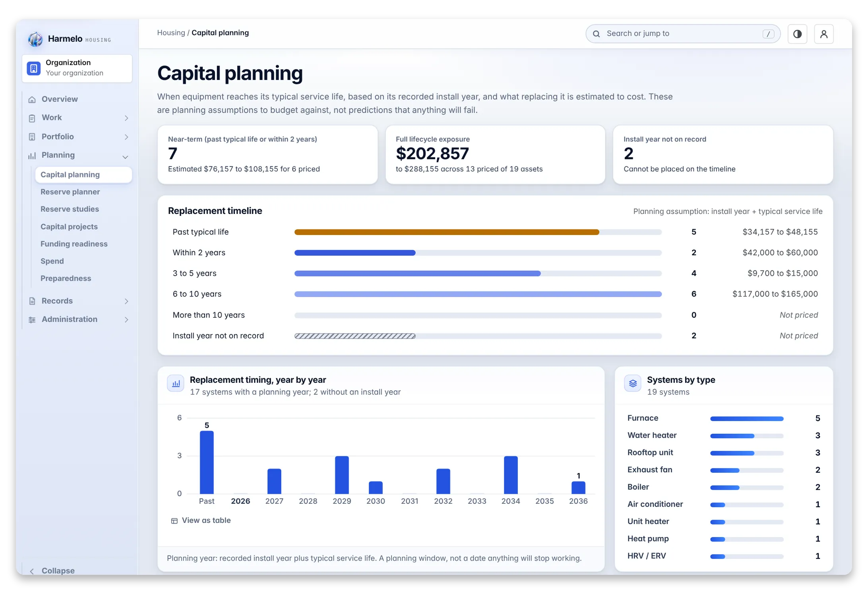Go to Overview page
Viewport: 868px width, 590px height.
click(60, 99)
